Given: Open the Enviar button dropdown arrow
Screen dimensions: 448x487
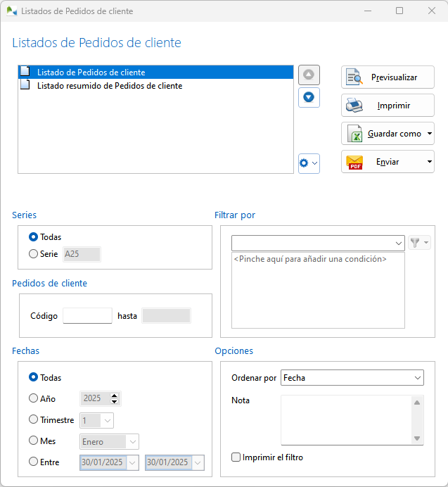Looking at the screenshot, I should coord(429,162).
